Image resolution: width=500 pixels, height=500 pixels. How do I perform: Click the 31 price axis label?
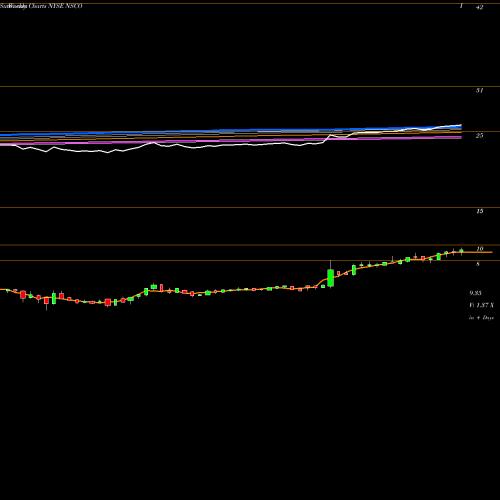(479, 90)
